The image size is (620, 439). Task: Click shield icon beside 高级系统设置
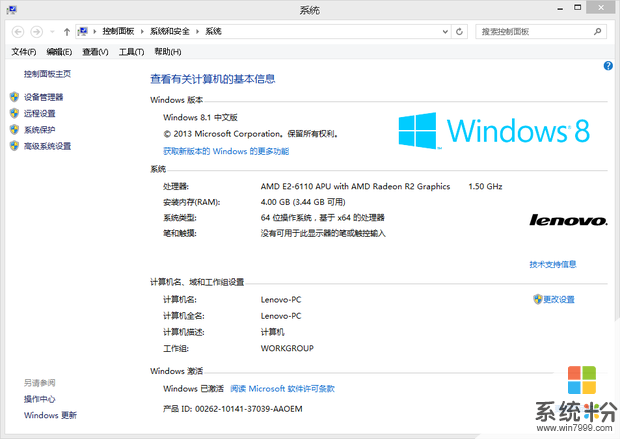(14, 146)
